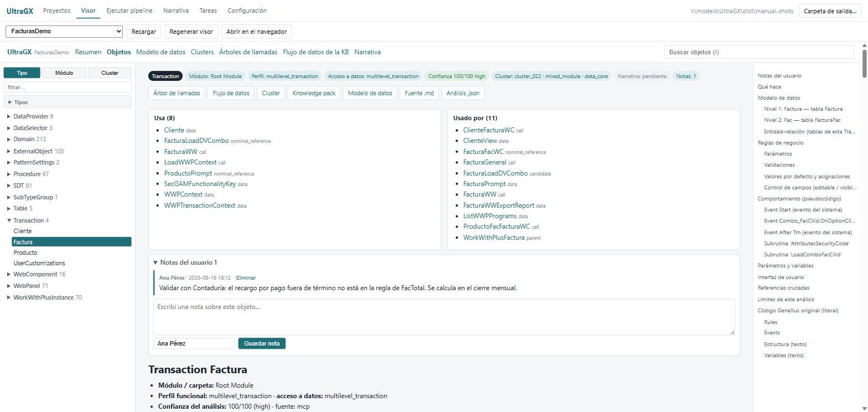Delete Ana Pérez's note with Eliminar
This screenshot has width=868, height=412.
pos(246,277)
